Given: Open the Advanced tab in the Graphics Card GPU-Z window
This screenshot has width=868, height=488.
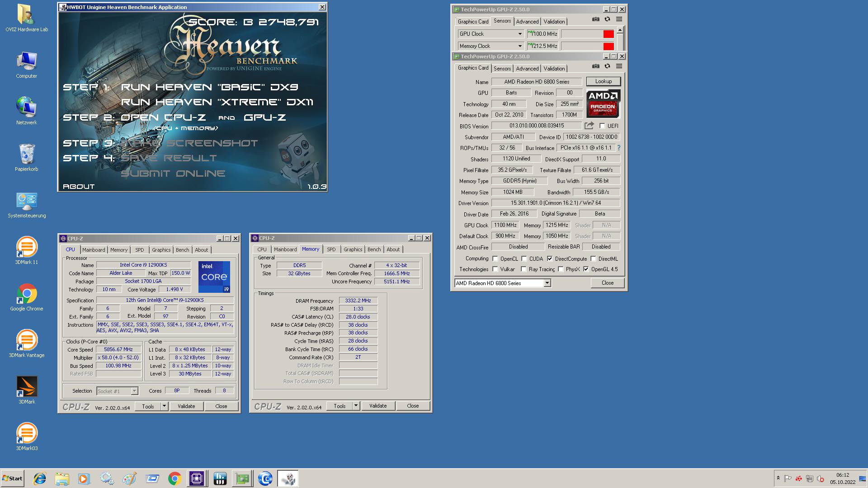Looking at the screenshot, I should click(527, 69).
